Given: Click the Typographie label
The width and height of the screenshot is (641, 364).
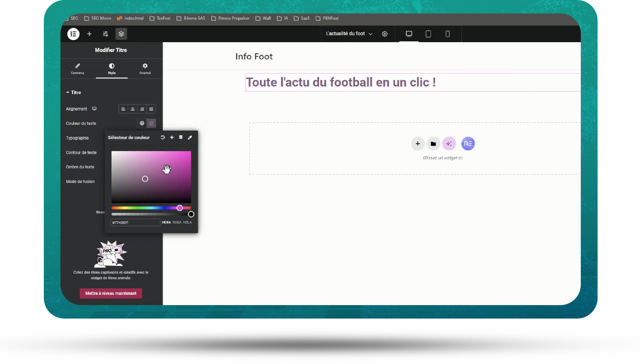Looking at the screenshot, I should 77,138.
